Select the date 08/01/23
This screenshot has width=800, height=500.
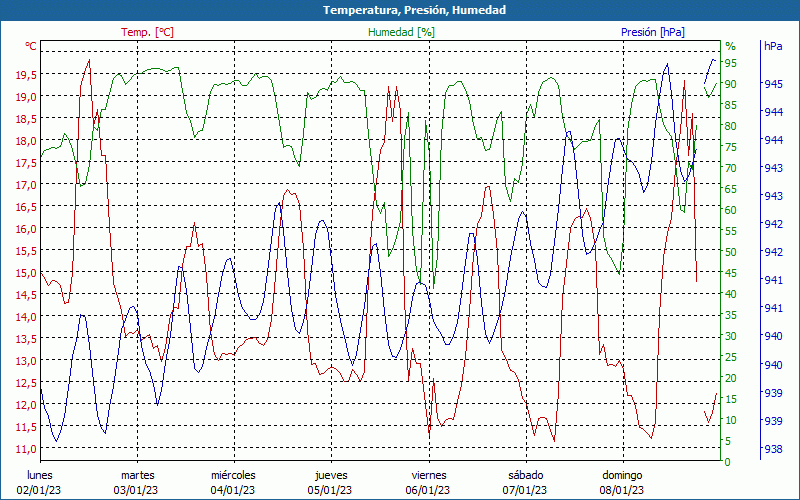tap(621, 490)
